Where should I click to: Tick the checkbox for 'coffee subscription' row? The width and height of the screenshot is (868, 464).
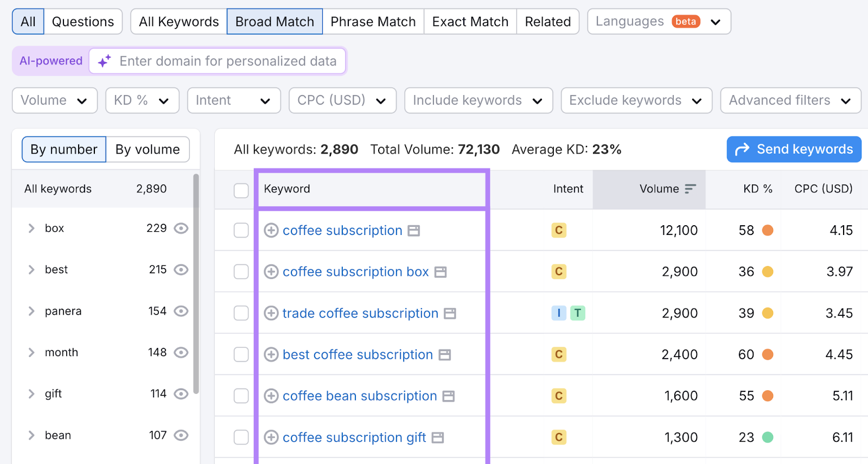[241, 231]
